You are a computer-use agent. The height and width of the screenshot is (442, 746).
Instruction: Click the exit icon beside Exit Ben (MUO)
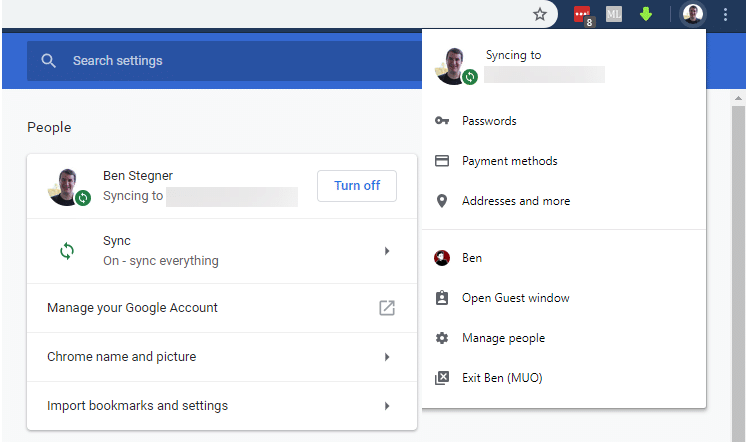442,378
